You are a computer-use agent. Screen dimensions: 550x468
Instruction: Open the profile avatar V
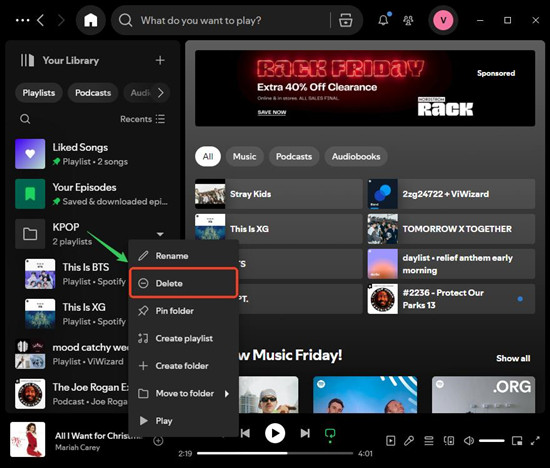click(x=443, y=20)
